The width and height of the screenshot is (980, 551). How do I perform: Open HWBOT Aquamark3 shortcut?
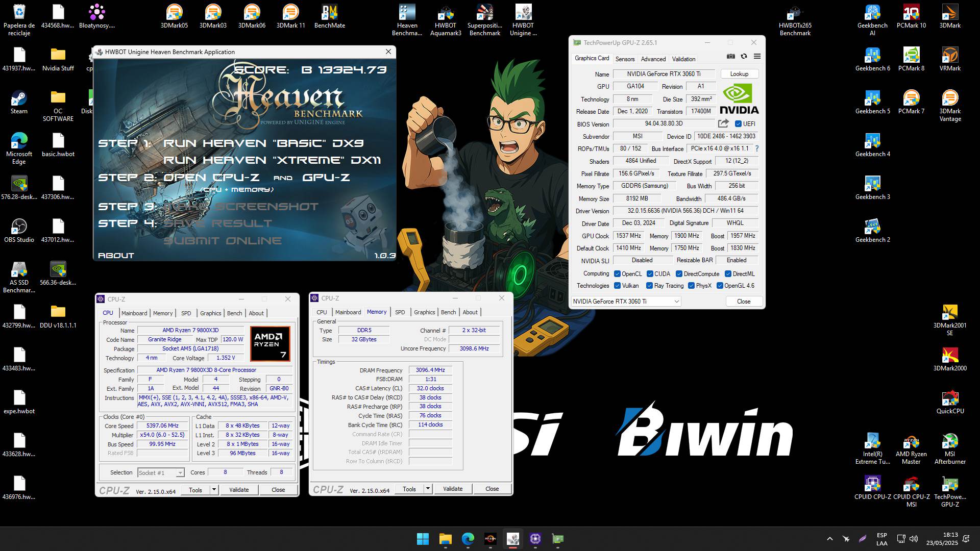(x=446, y=20)
